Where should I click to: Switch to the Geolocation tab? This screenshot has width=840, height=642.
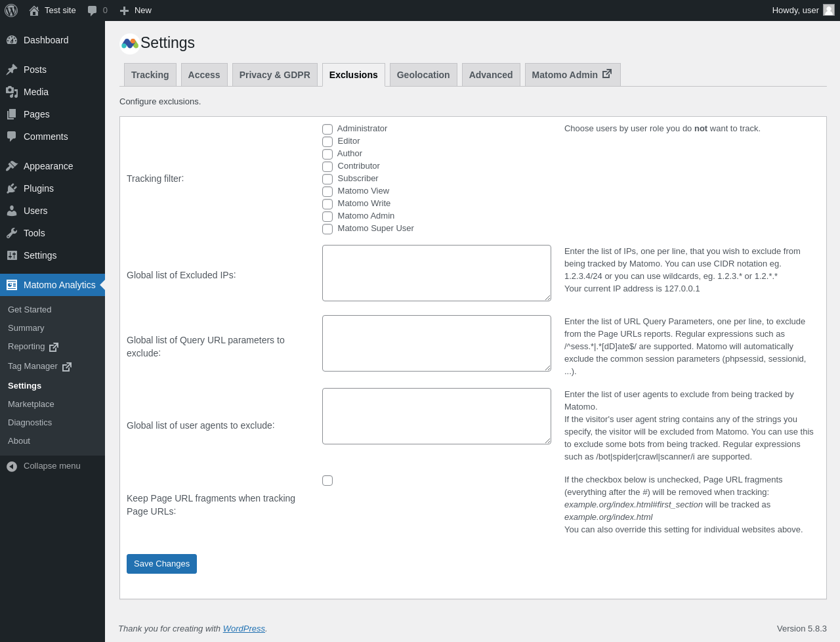coord(423,75)
